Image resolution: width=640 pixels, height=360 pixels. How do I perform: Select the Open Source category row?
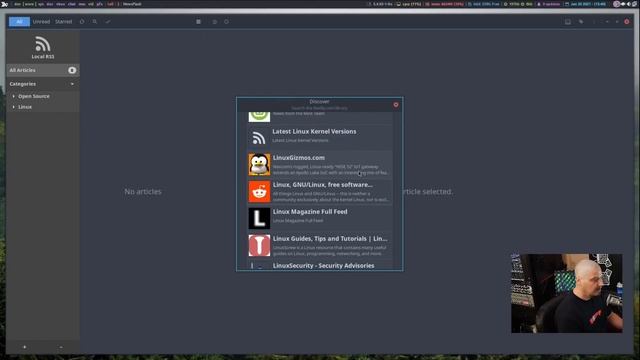(x=42, y=96)
